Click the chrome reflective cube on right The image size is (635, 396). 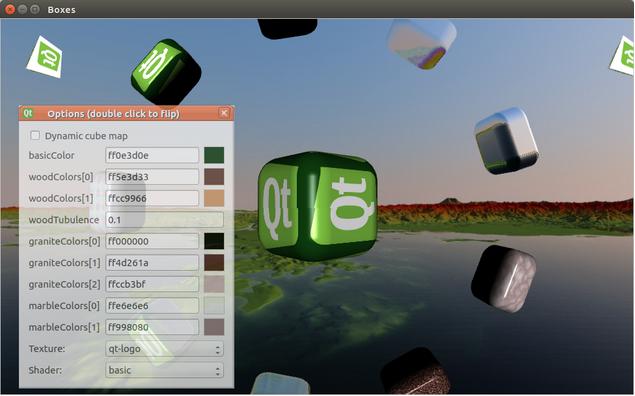point(506,141)
